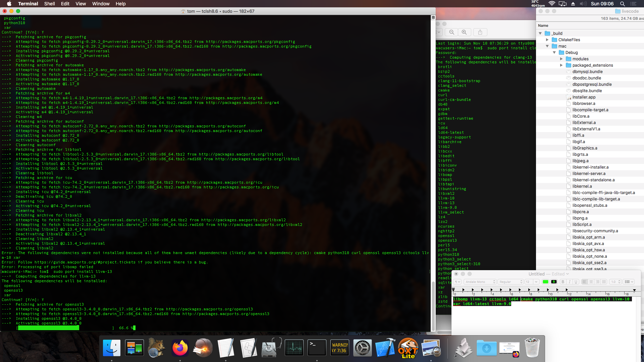Image resolution: width=644 pixels, height=362 pixels.
Task: Open the Shell menu
Action: 49,4
